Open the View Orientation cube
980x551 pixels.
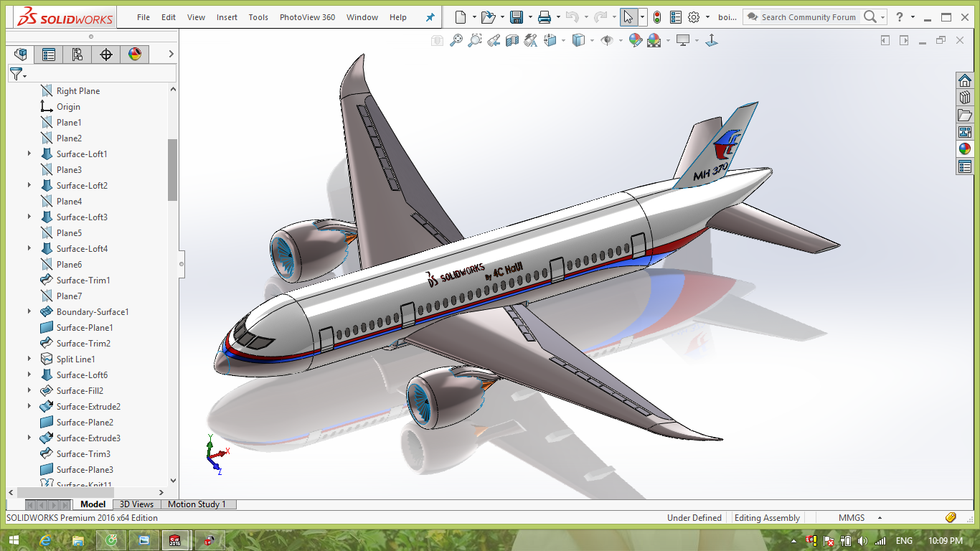coord(550,41)
